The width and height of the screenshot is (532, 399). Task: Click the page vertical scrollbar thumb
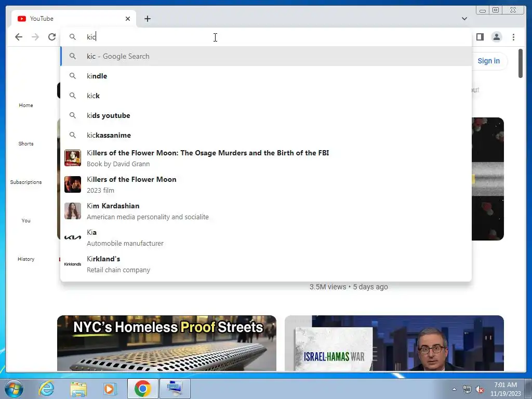(521, 63)
